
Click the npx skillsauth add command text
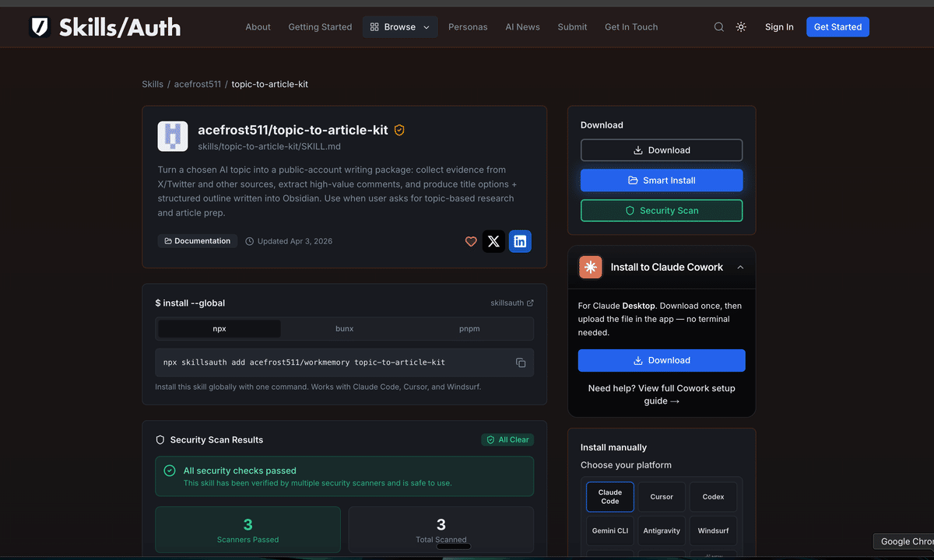click(304, 362)
